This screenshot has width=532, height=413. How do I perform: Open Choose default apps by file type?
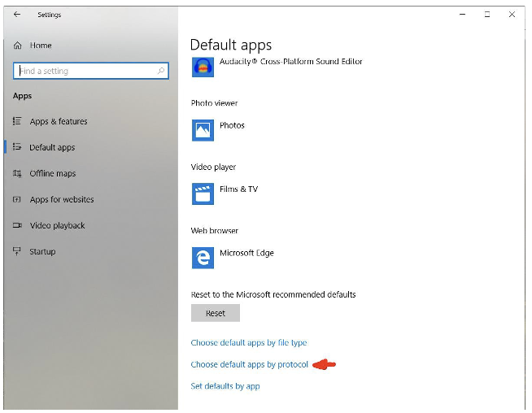tap(248, 343)
